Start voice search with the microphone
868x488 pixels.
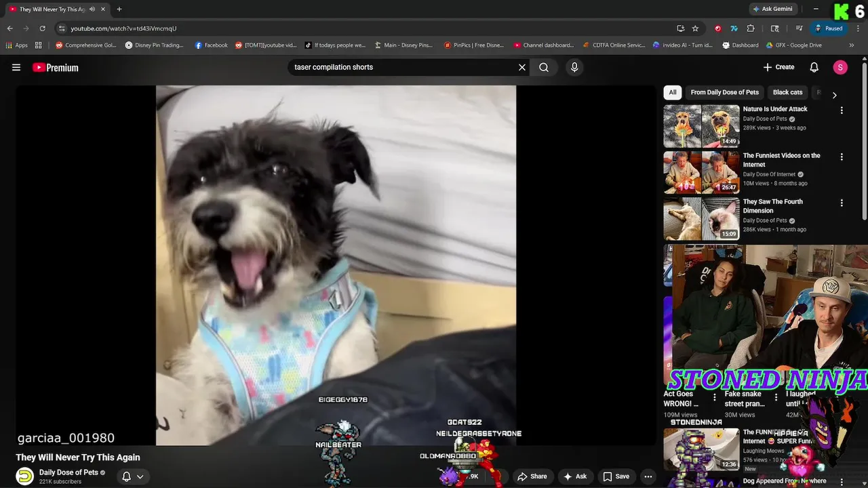pyautogui.click(x=574, y=67)
